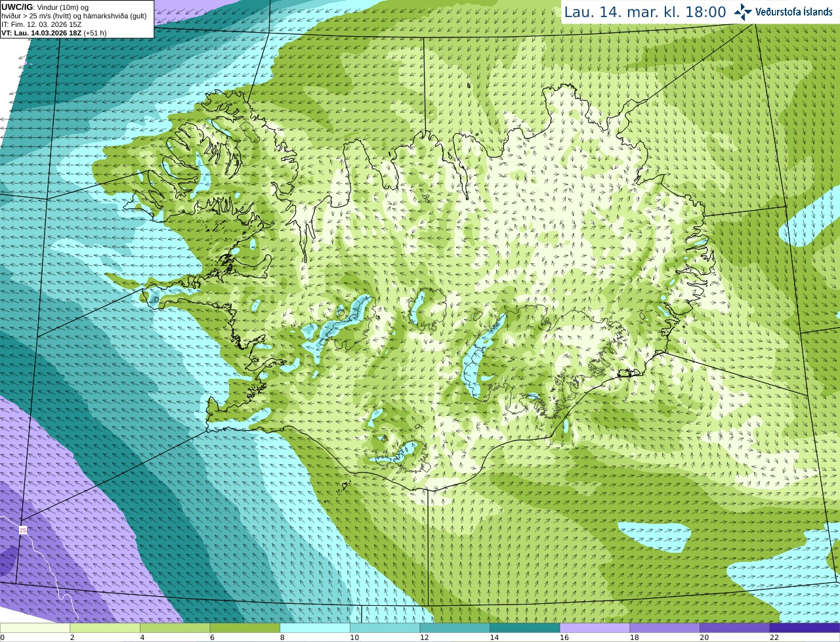Pick the 18–20 m/s purple legend swatch
This screenshot has height=642, width=840.
[665, 628]
